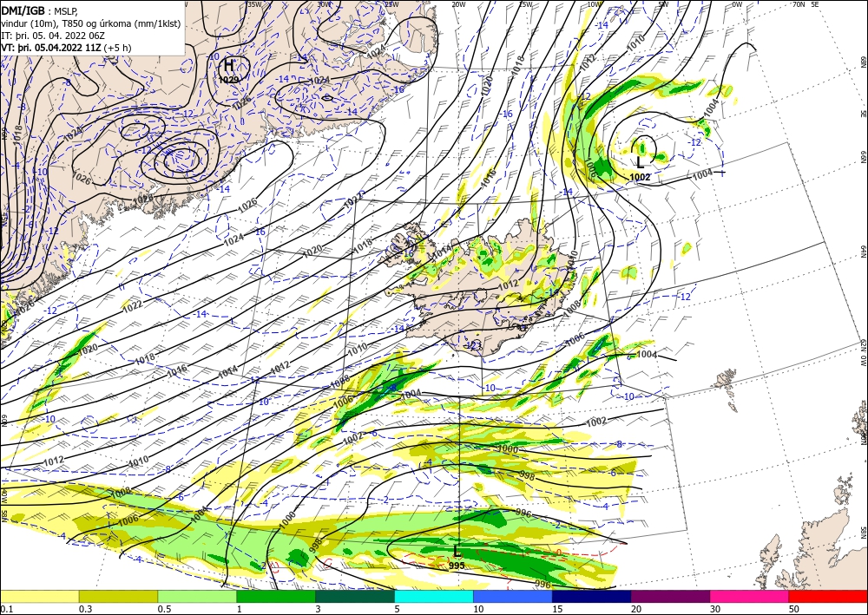Pick the blue 10 mm legend swatch
Viewport: 868px width, 615px height.
pos(513,596)
